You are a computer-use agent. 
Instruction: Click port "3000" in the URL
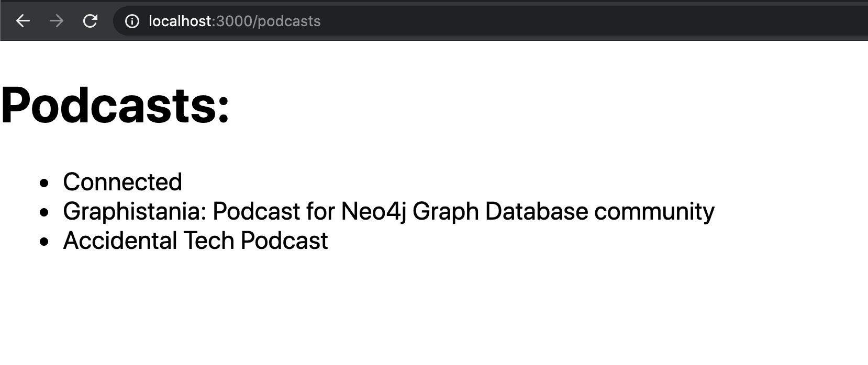point(233,21)
